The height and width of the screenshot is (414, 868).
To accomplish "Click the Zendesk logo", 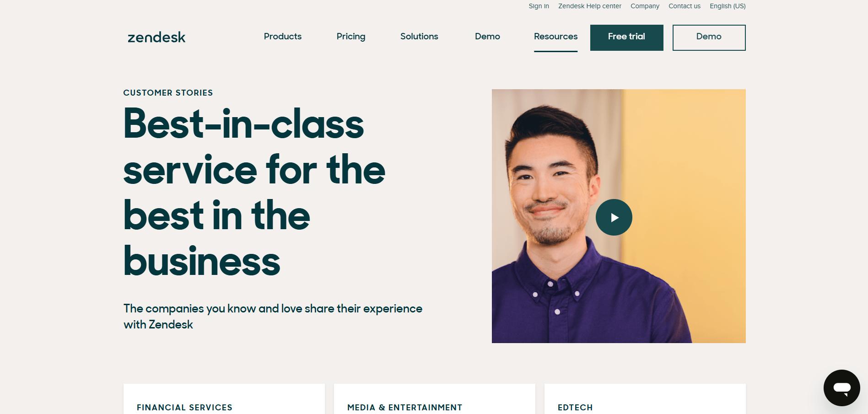I will click(156, 37).
